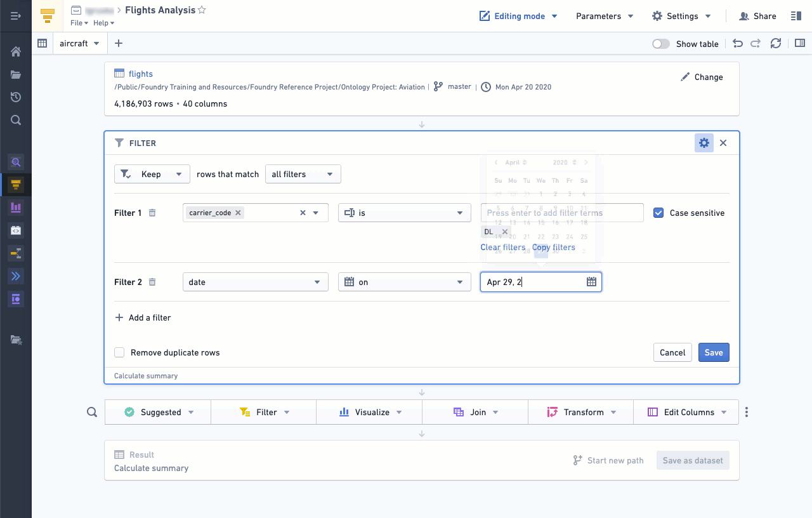
Task: Open the Search icon in sidebar
Action: pyautogui.click(x=16, y=120)
